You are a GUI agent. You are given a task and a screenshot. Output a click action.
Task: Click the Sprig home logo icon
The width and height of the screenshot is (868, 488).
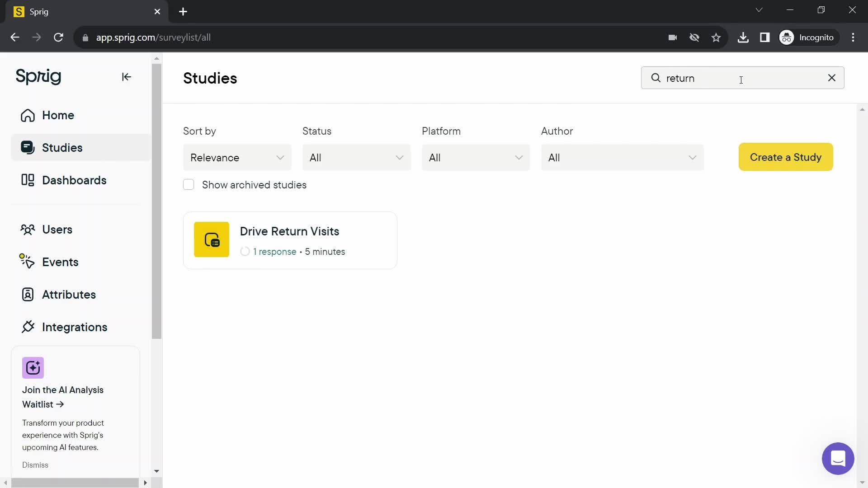click(38, 75)
